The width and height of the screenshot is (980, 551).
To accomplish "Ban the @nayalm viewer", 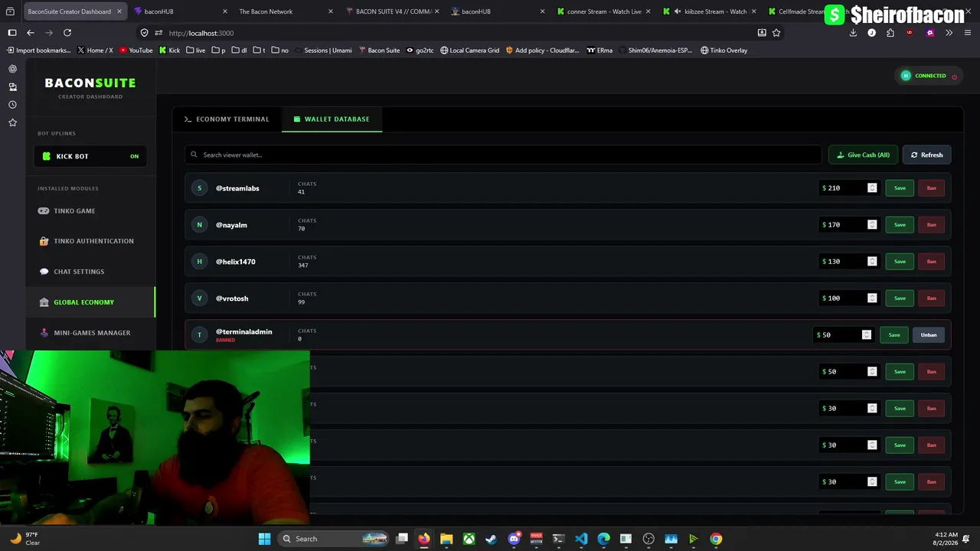I will point(931,225).
